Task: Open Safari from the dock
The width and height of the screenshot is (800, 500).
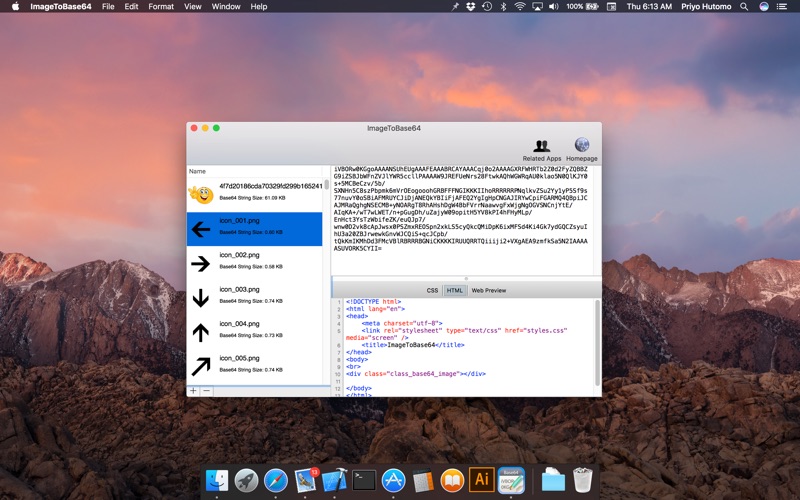Action: click(x=275, y=481)
